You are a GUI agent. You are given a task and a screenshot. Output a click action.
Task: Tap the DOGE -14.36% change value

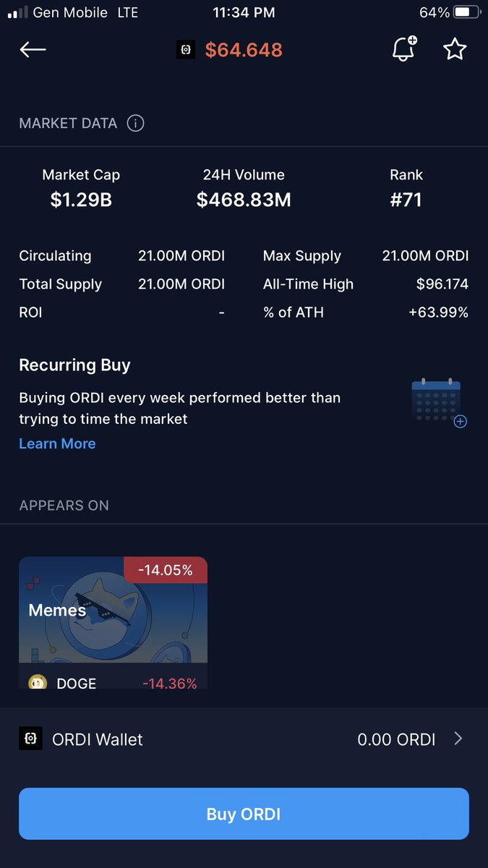click(x=169, y=683)
